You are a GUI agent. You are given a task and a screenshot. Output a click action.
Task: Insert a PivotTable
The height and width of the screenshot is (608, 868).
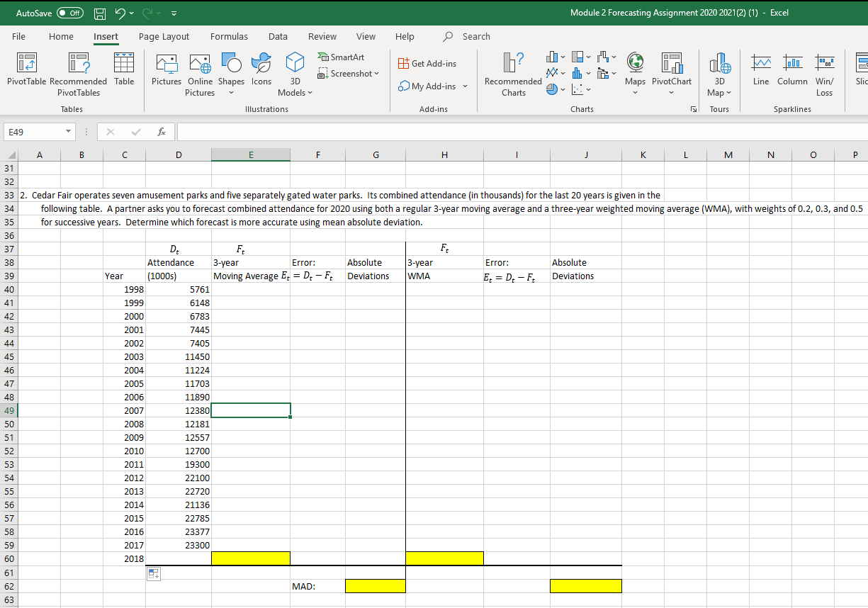click(x=26, y=71)
